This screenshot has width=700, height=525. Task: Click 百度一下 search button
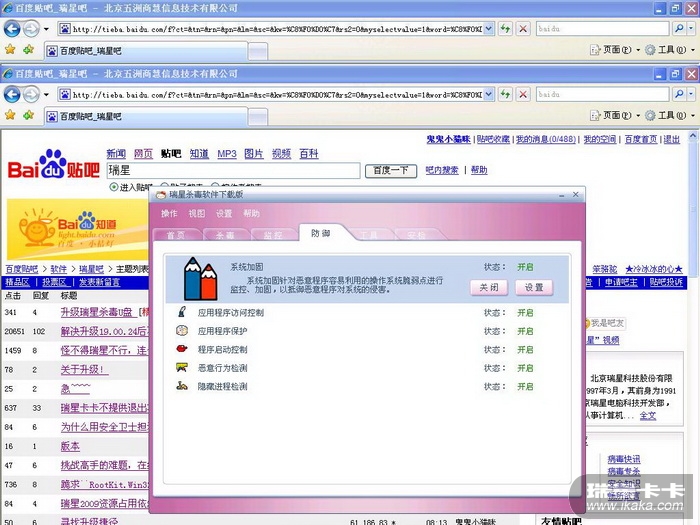coord(391,171)
